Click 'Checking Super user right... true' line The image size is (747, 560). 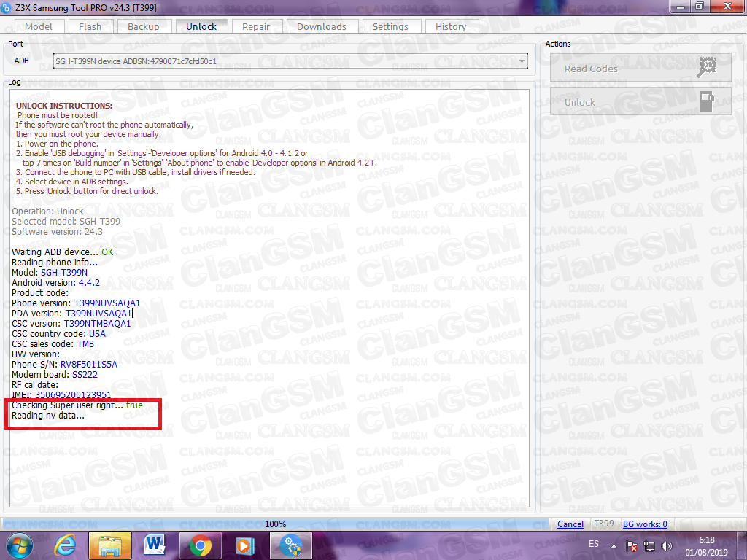77,405
